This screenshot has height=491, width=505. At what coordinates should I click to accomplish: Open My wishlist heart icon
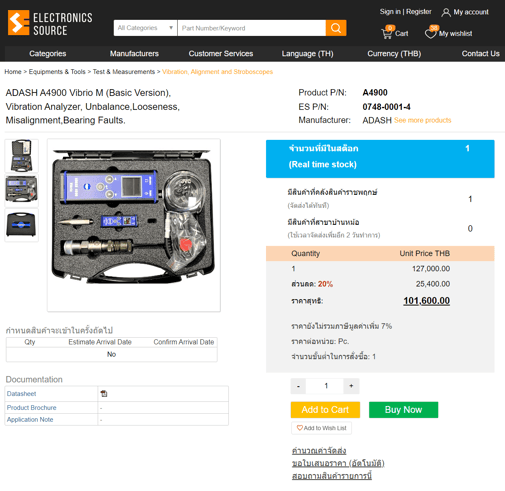[x=431, y=33]
